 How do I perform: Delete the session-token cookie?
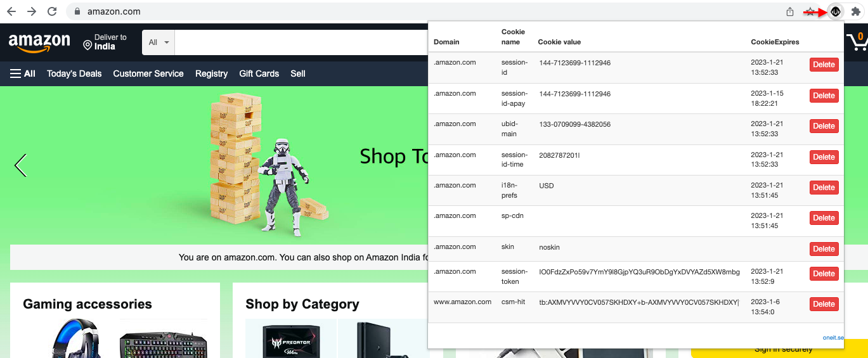point(824,274)
